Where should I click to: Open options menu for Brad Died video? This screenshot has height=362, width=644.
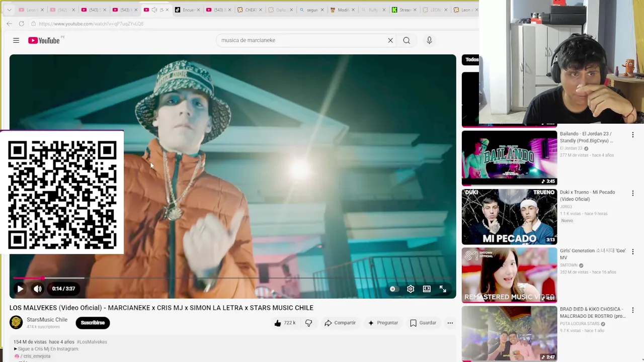pos(632,310)
